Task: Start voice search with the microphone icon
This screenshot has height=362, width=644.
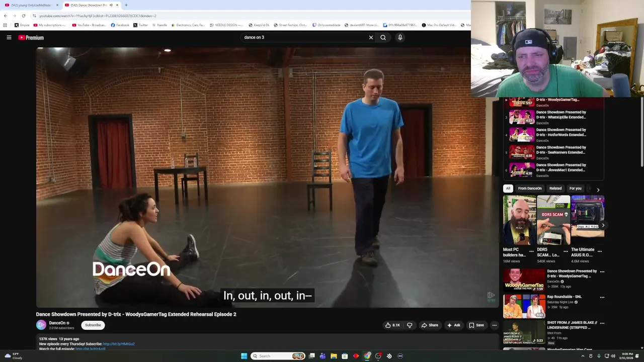Action: [x=400, y=37]
